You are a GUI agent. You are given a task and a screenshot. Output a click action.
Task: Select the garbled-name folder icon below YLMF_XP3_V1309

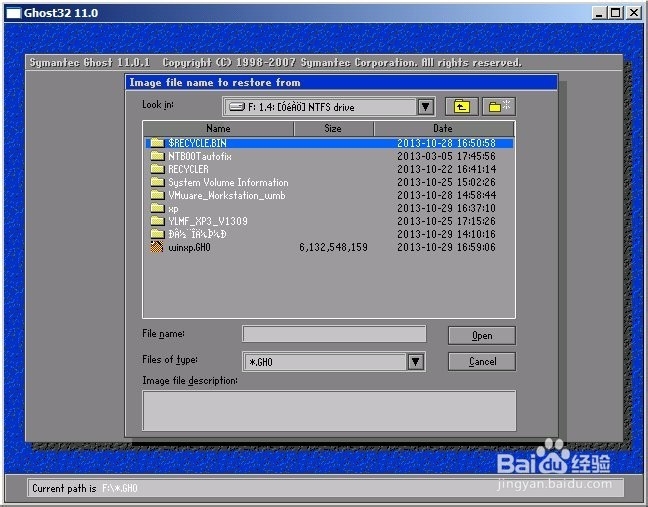(157, 234)
